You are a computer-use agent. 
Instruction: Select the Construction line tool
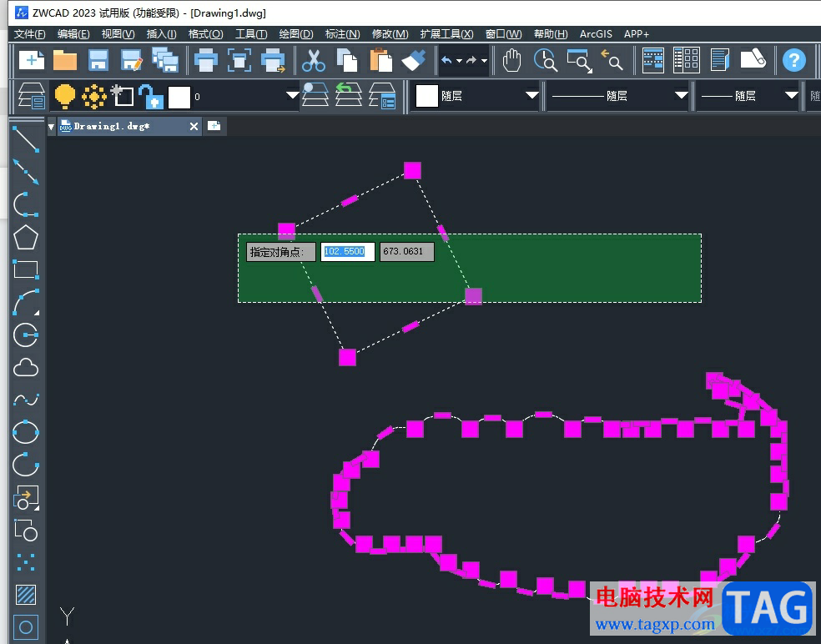[26, 172]
